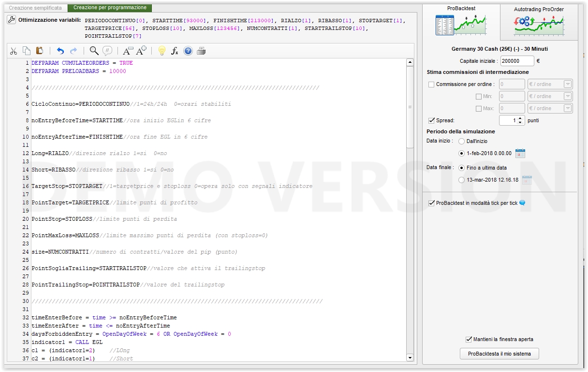Click Germany 30 Cash instrument title
The height and width of the screenshot is (372, 588).
[x=500, y=49]
